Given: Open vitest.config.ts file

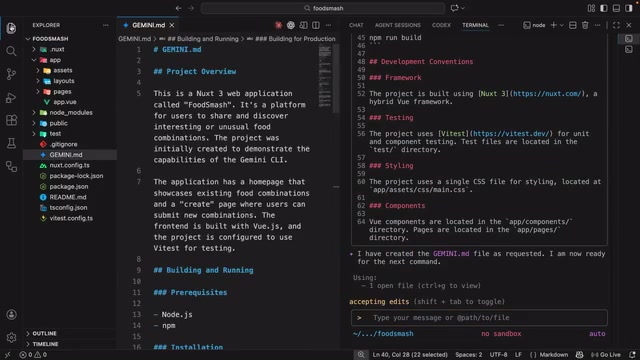Looking at the screenshot, I should pos(70,218).
